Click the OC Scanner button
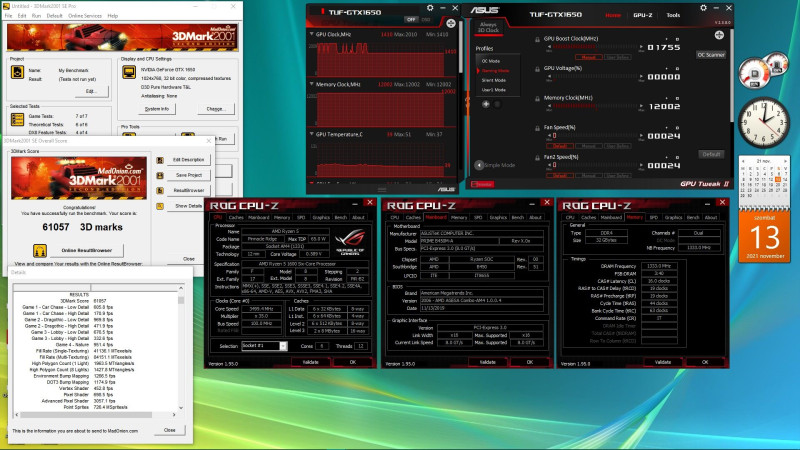 [x=711, y=55]
